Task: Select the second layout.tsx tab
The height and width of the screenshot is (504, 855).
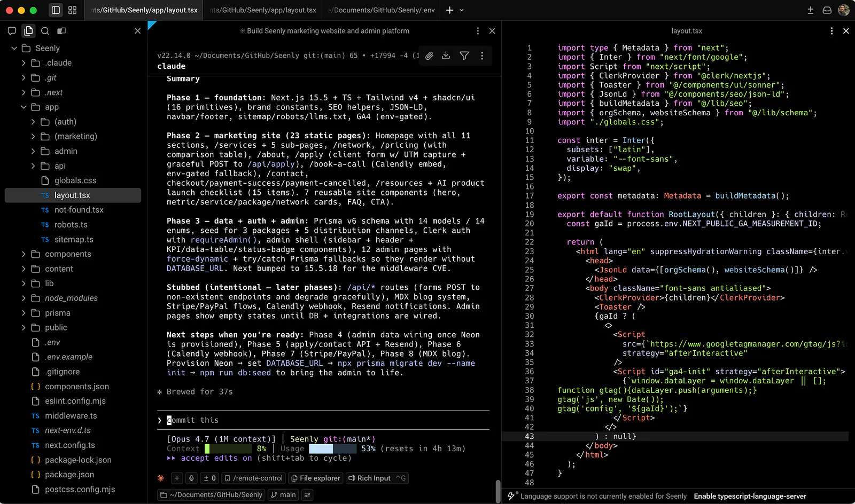Action: click(x=262, y=10)
